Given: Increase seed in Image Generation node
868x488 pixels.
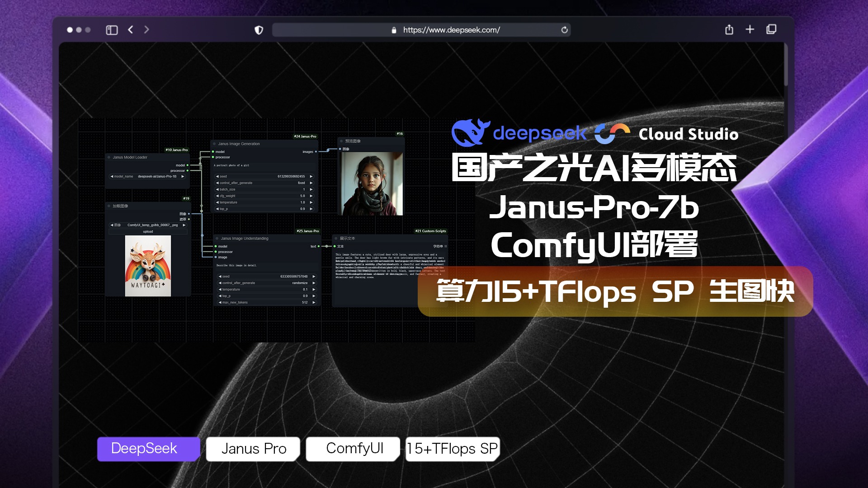Looking at the screenshot, I should pos(311,176).
